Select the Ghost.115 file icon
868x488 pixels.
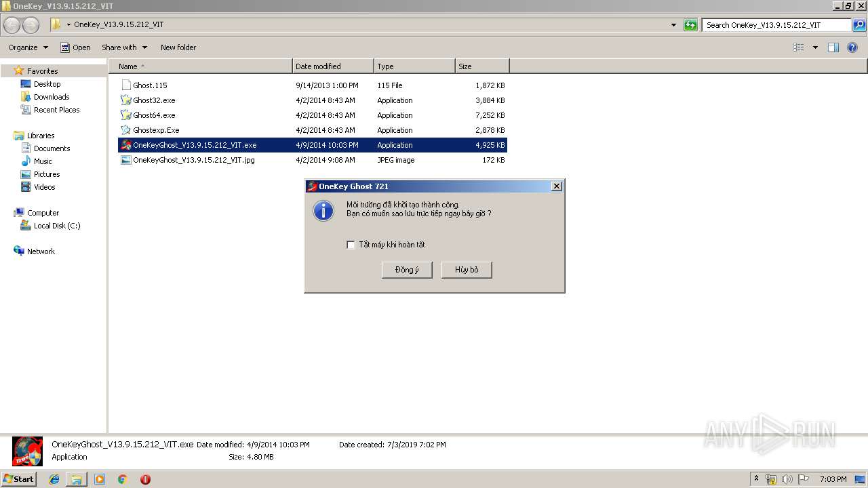[126, 85]
